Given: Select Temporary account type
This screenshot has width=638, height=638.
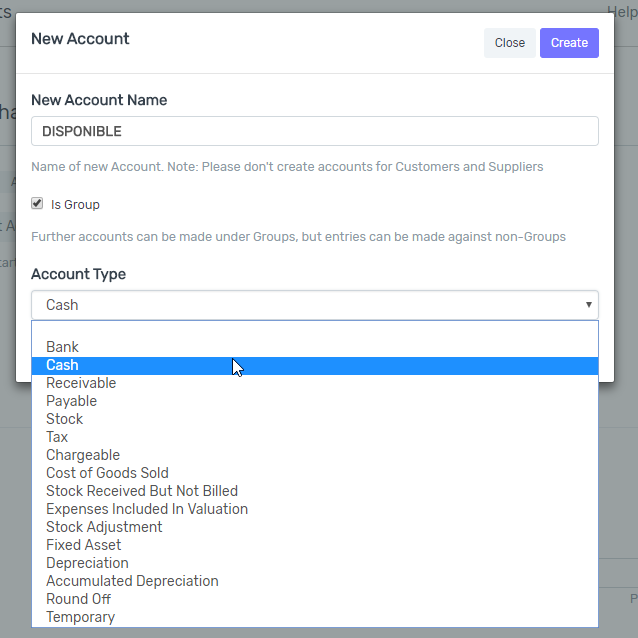Looking at the screenshot, I should tap(315, 617).
